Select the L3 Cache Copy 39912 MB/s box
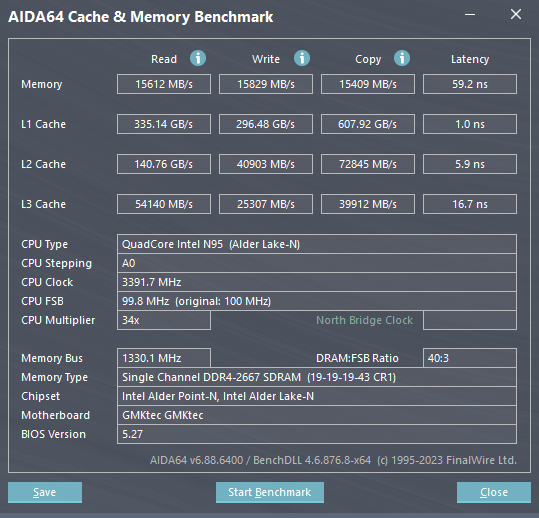The width and height of the screenshot is (539, 518). click(368, 204)
